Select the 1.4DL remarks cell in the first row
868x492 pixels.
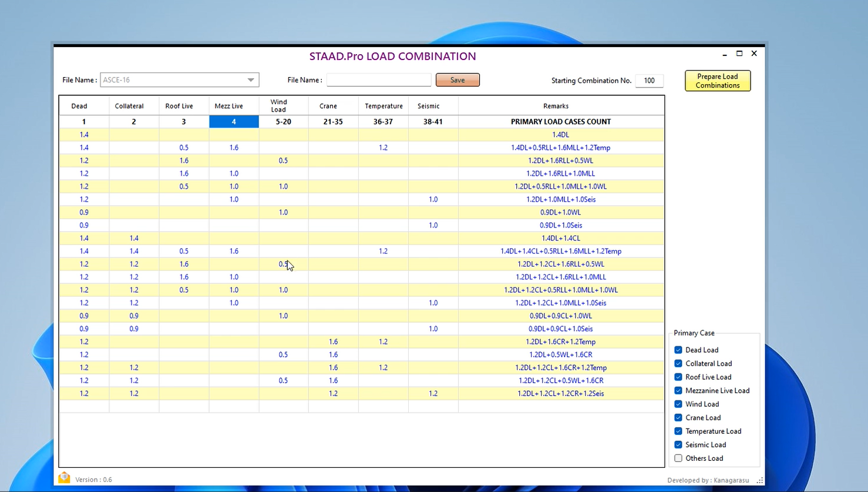pyautogui.click(x=560, y=134)
